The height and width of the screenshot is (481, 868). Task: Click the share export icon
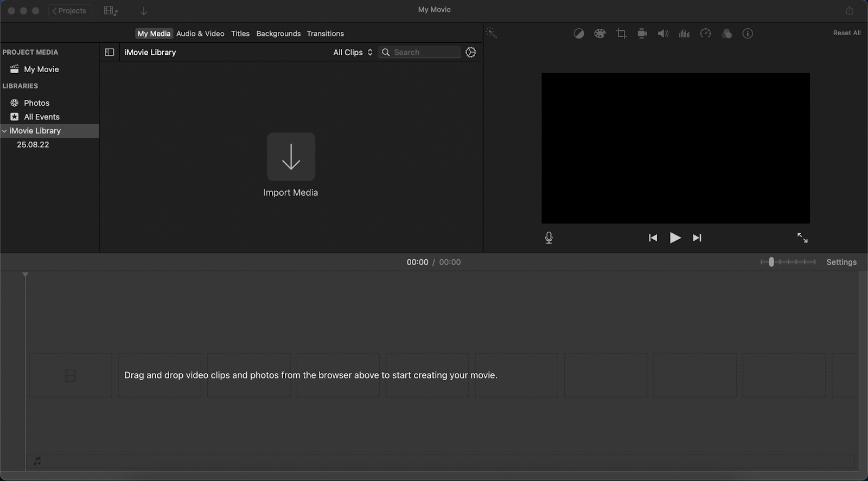[x=850, y=10]
